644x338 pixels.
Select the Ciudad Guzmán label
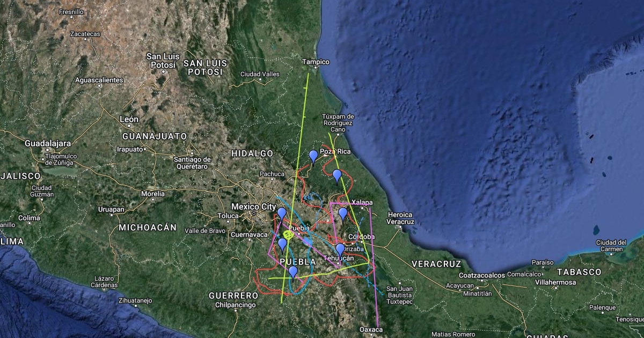tap(42, 191)
